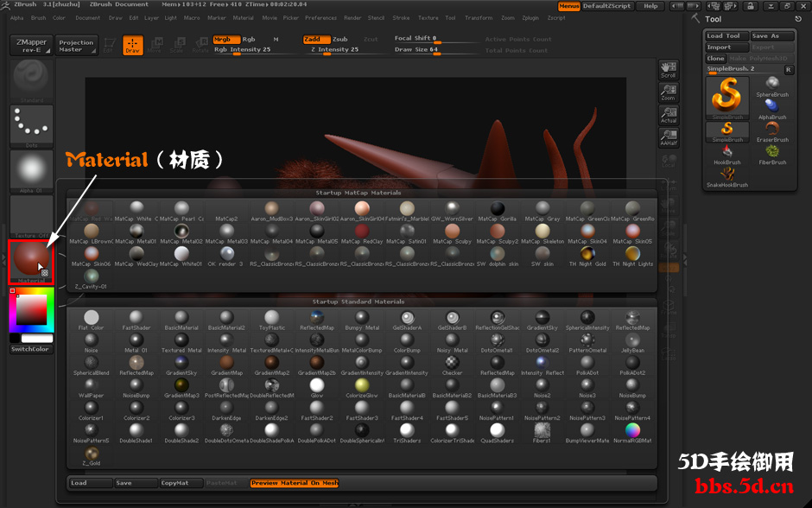Image resolution: width=812 pixels, height=508 pixels.
Task: Pick the FiberBrush tool
Action: [772, 155]
